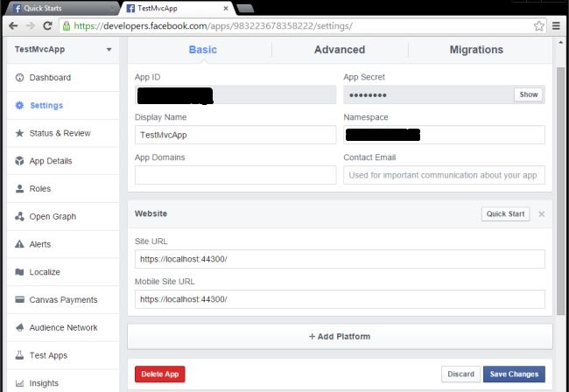Click the Audience Network megaphone icon
Image resolution: width=569 pixels, height=392 pixels.
point(19,327)
